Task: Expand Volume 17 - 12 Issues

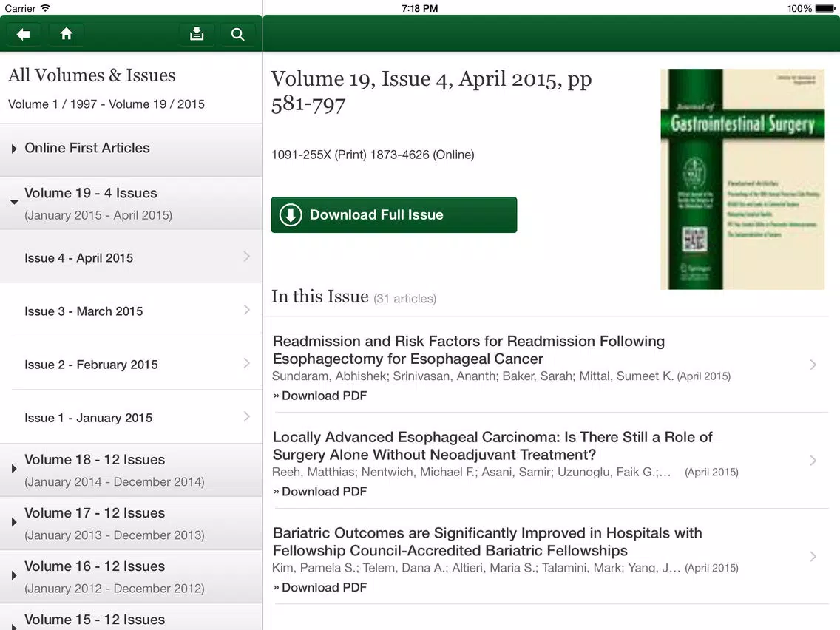Action: coord(132,524)
